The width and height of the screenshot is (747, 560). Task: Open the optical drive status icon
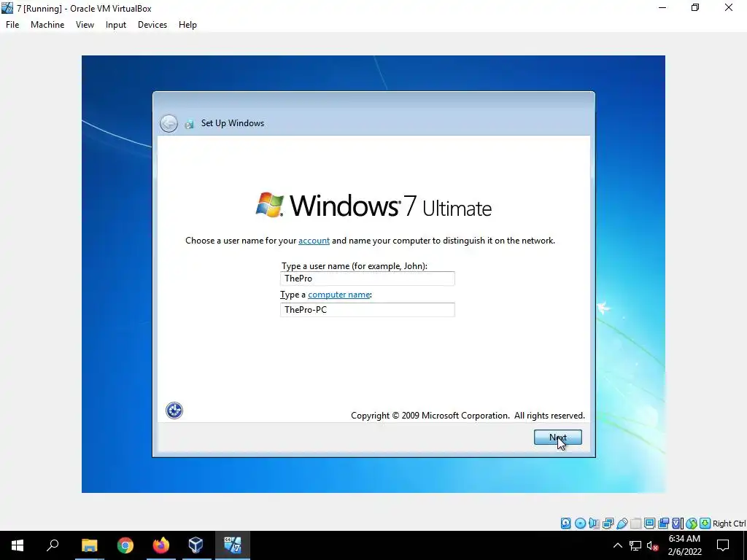pos(580,524)
